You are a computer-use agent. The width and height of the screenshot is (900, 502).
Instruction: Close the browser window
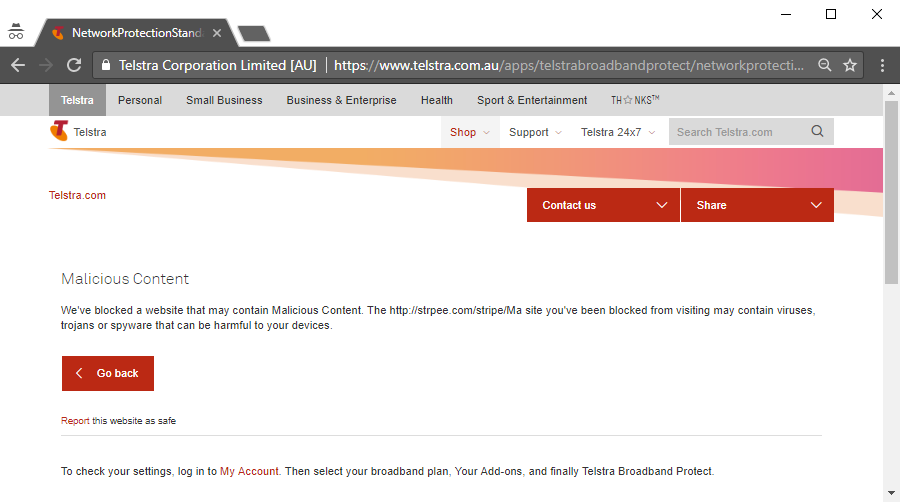(876, 14)
